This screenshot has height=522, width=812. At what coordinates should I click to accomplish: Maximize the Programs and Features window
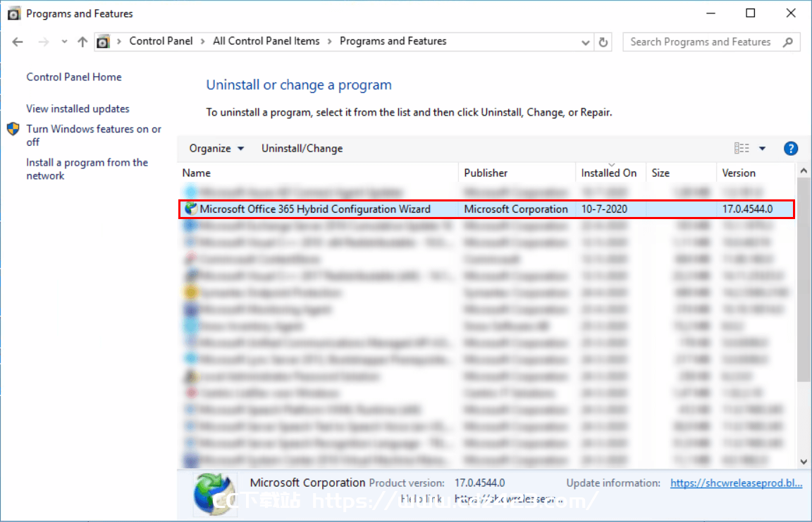[x=751, y=13]
